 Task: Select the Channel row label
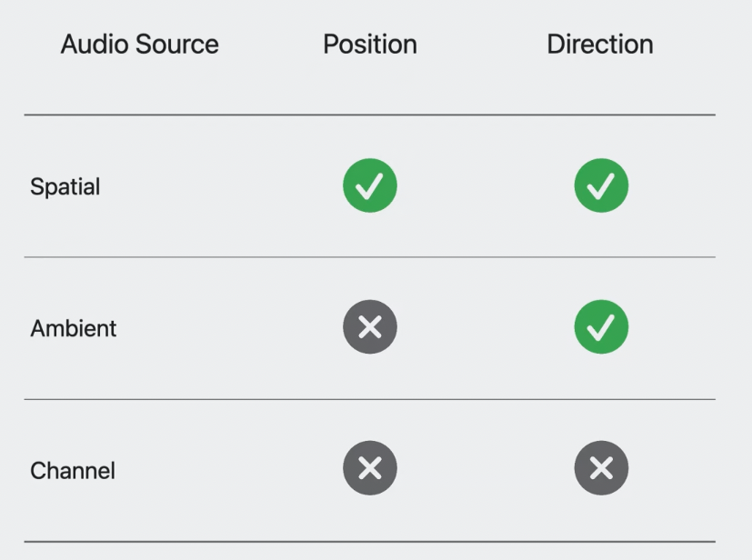72,471
